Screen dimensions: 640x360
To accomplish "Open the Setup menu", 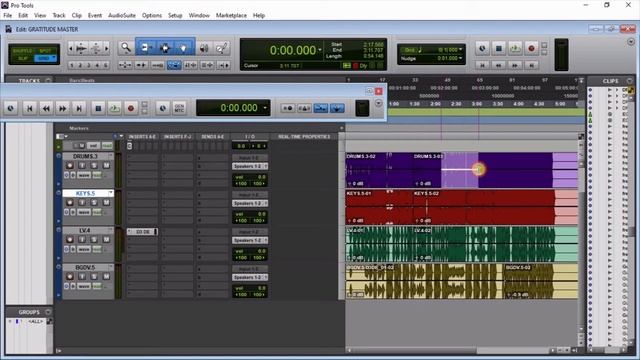I will point(175,16).
